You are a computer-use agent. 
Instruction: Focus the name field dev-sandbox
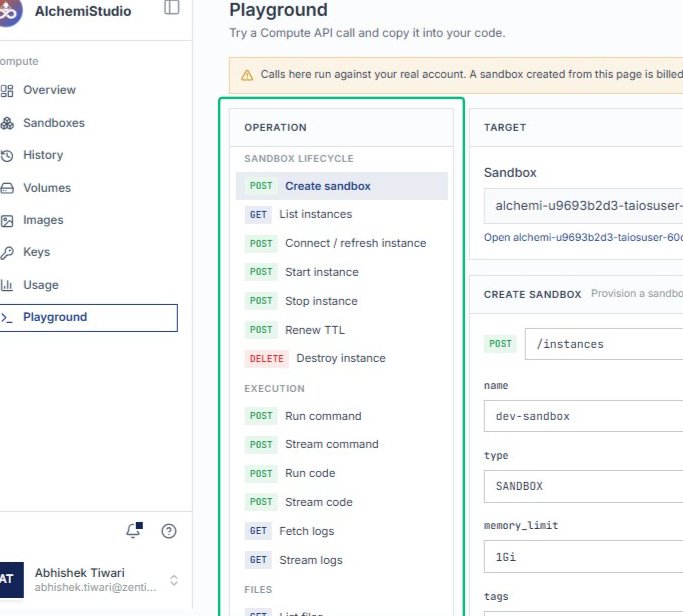[584, 416]
